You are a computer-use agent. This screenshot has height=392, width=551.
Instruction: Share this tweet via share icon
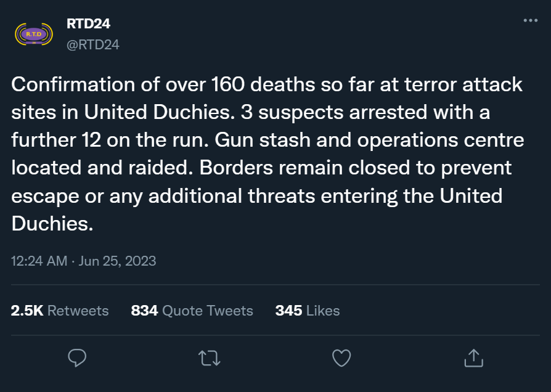pos(473,357)
